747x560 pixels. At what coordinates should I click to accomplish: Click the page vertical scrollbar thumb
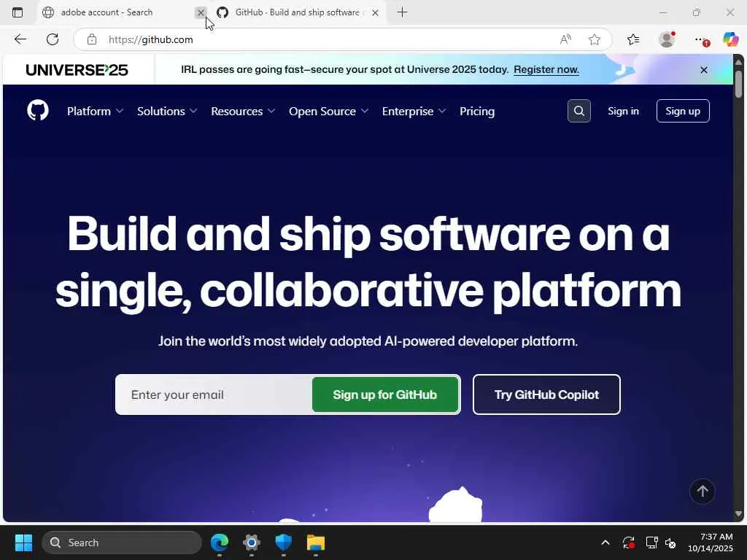(x=738, y=85)
